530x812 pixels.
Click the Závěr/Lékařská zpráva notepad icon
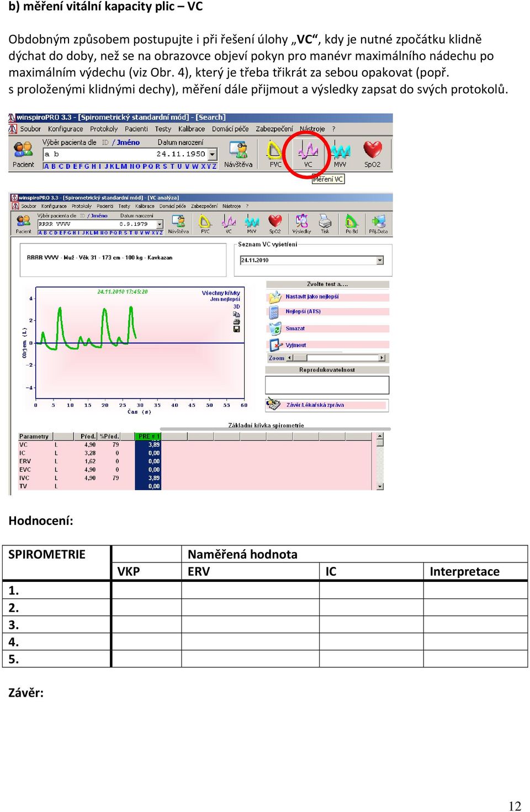click(273, 405)
